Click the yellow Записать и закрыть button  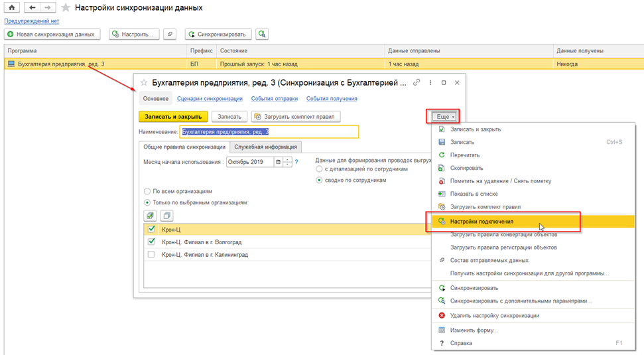coord(173,117)
